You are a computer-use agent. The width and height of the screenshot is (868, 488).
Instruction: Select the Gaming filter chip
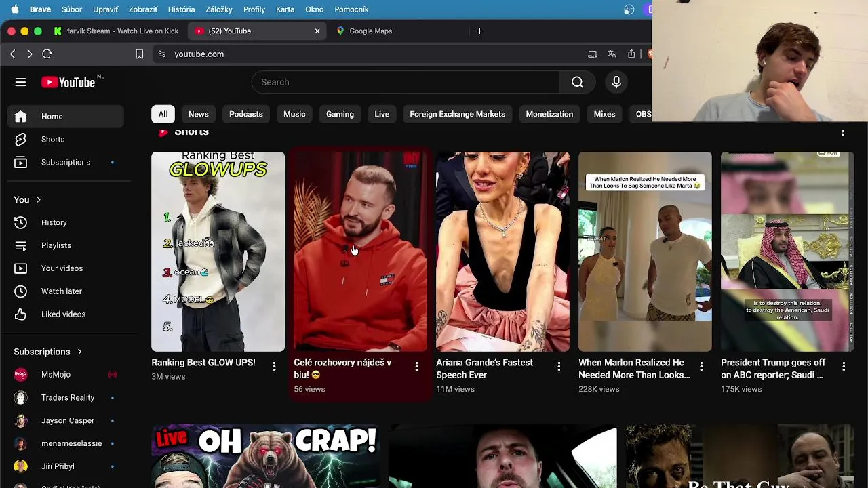coord(340,114)
